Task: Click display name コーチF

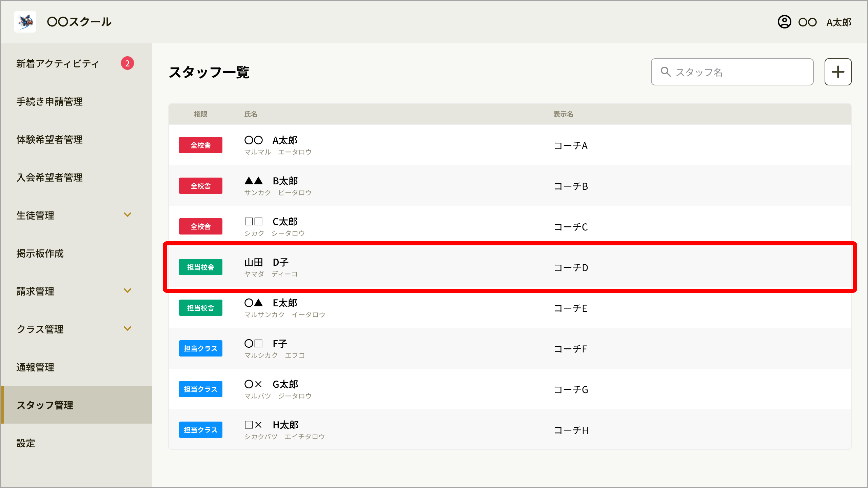Action: [571, 349]
